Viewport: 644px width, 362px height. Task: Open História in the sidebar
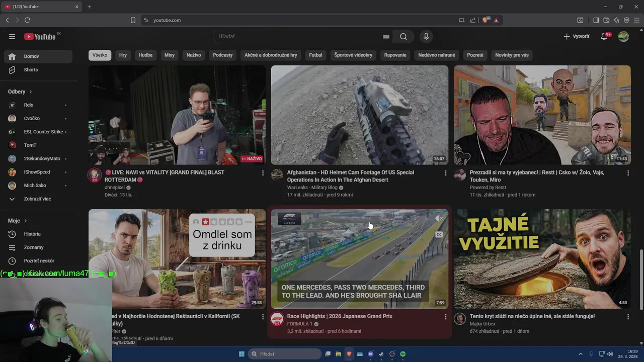(x=38, y=234)
